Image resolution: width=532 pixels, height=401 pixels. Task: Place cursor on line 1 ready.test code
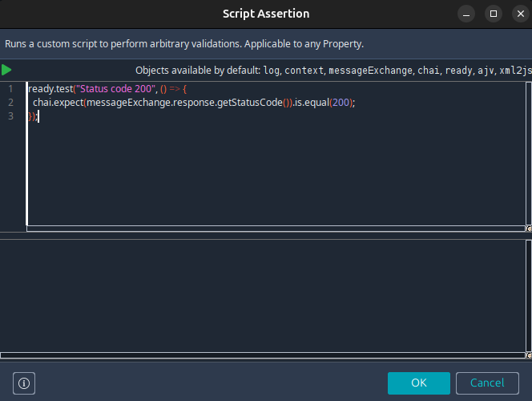(107, 89)
